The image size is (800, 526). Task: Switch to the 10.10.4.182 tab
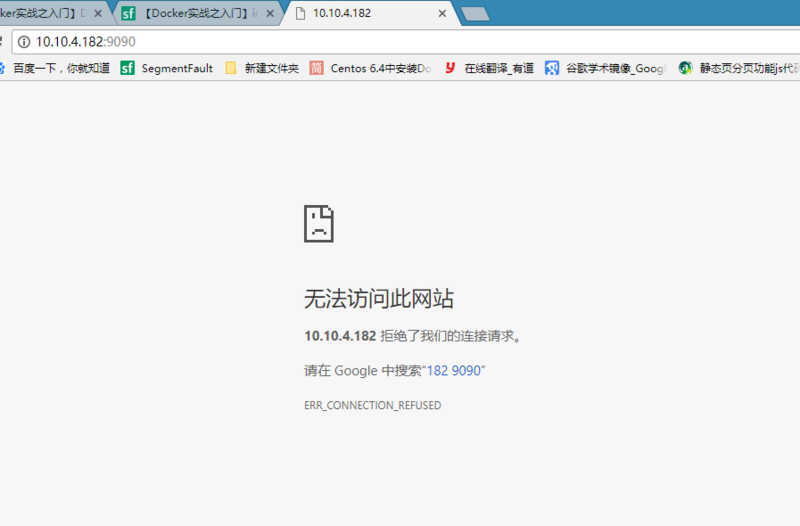tap(371, 13)
